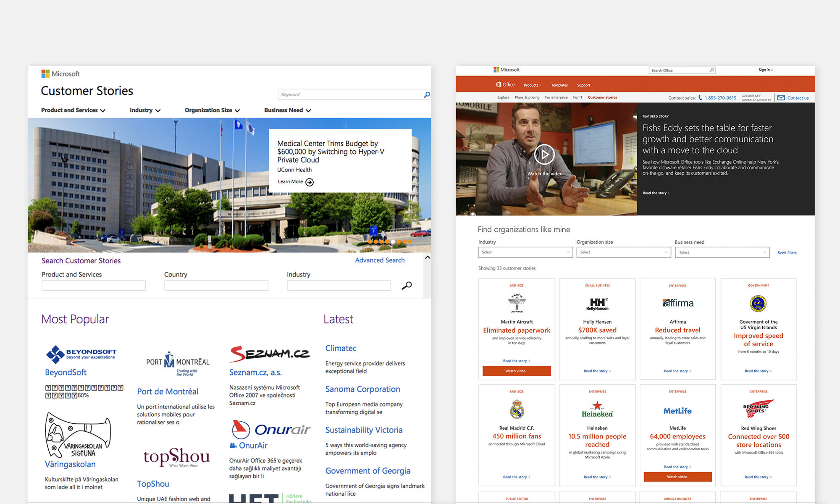The width and height of the screenshot is (840, 504).
Task: Click the Red Wing Shoes logo
Action: 759,409
